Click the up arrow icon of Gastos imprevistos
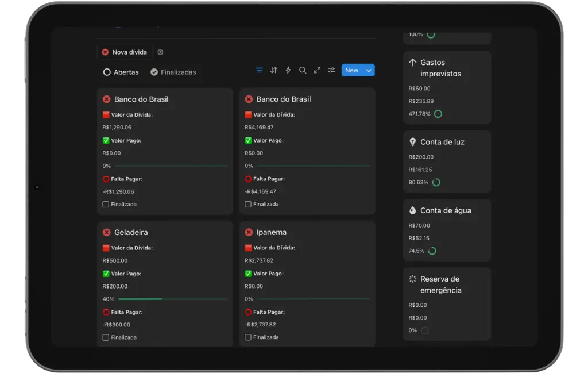This screenshot has height=373, width=588. pyautogui.click(x=412, y=62)
